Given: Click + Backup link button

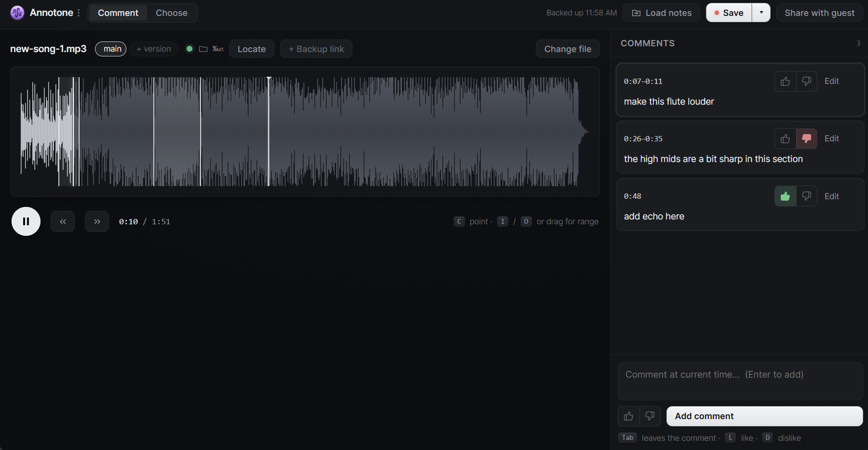Looking at the screenshot, I should tap(316, 49).
